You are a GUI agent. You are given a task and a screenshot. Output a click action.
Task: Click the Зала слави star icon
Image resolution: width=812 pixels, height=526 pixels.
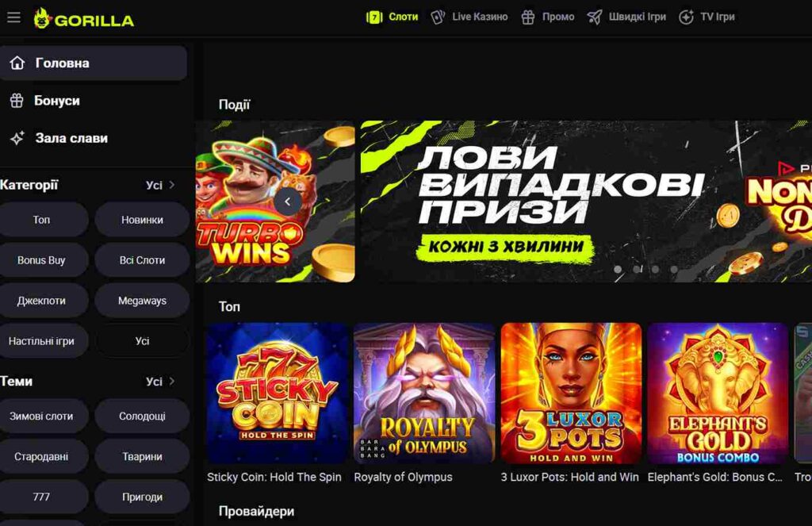[x=17, y=138]
